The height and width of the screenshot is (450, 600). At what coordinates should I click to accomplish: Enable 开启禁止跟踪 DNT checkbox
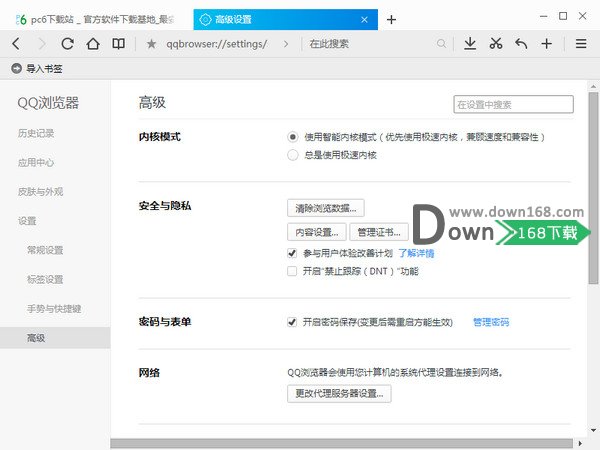pos(292,271)
